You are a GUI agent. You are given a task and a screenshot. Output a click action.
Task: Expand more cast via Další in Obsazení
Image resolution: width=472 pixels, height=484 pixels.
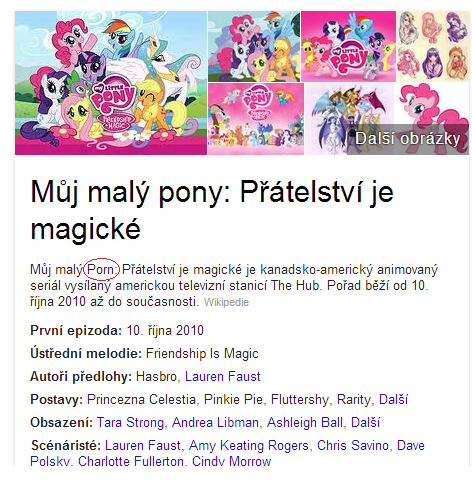tap(365, 423)
